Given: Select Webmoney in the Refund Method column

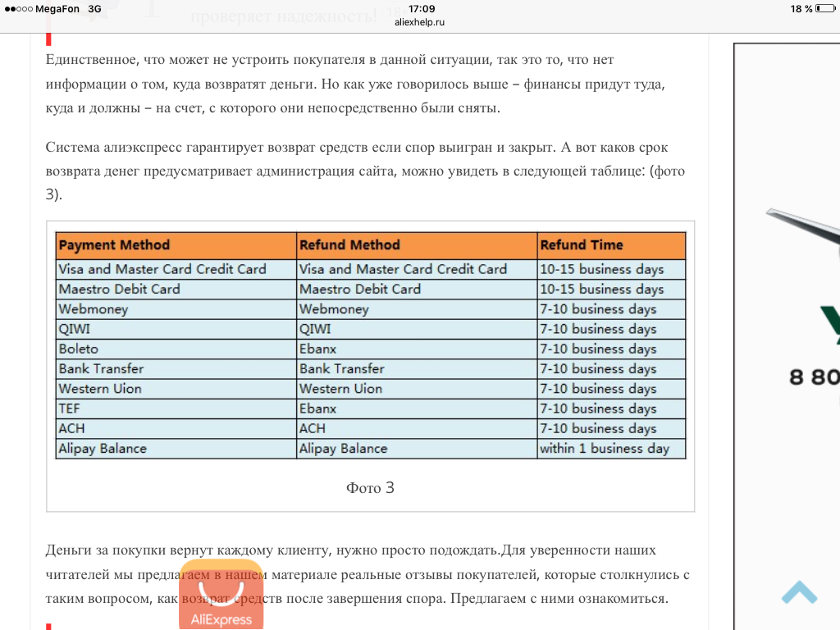Looking at the screenshot, I should pyautogui.click(x=417, y=309).
